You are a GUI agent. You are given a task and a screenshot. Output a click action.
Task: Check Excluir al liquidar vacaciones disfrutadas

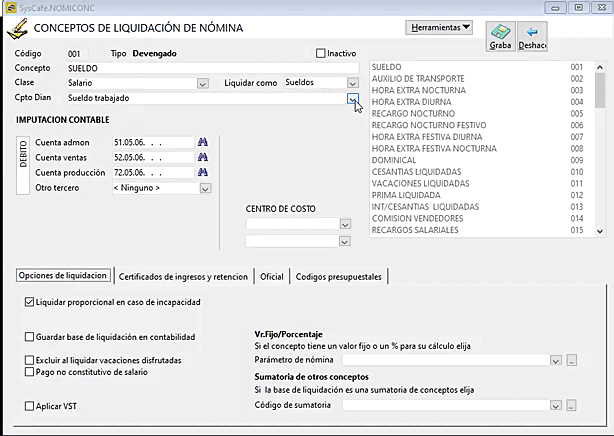[29, 360]
